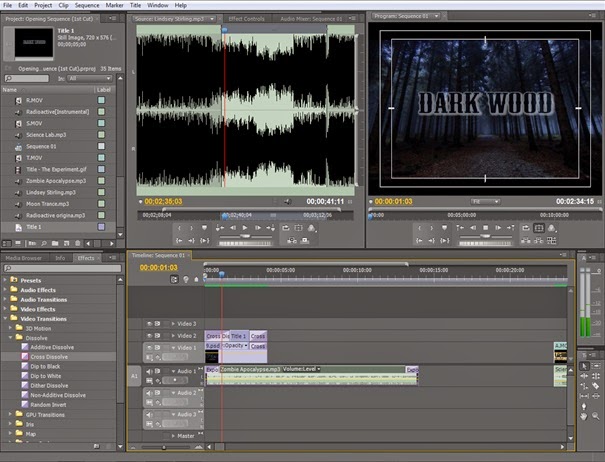Click timeline zoom slider at bottom
The image size is (605, 462).
pyautogui.click(x=166, y=448)
